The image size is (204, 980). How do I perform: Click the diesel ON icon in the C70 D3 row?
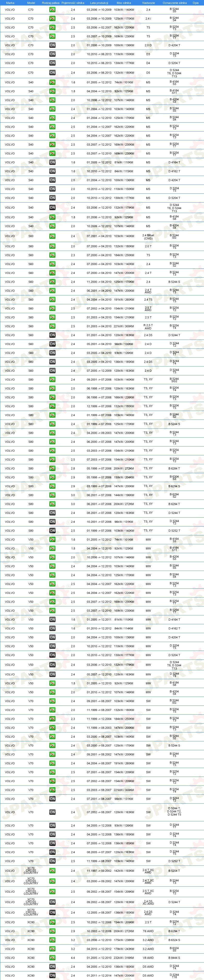coord(52,54)
